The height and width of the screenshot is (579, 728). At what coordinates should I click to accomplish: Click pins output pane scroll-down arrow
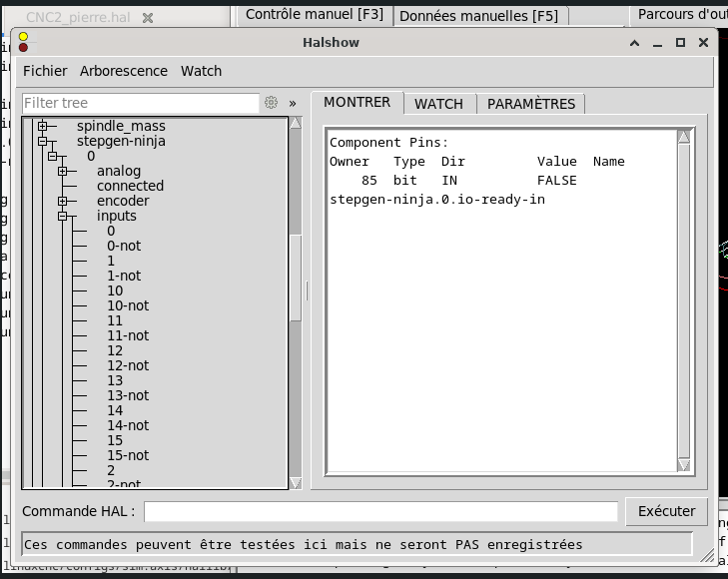684,465
